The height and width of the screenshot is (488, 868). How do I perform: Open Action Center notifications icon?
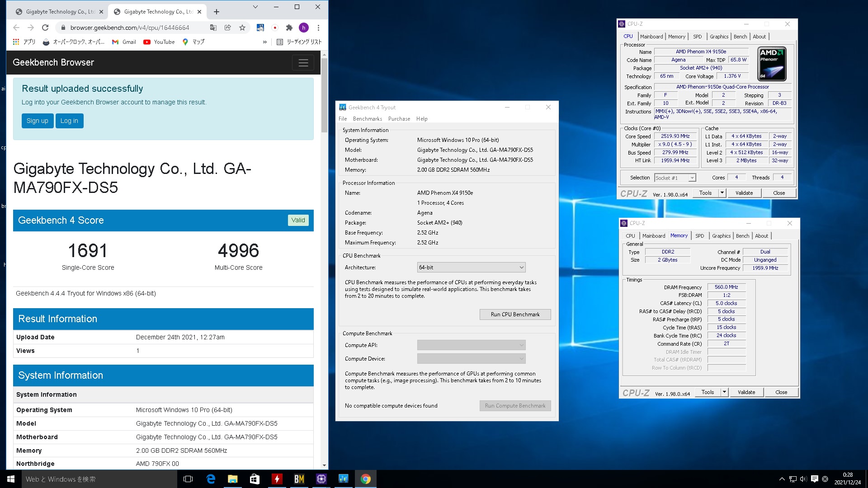pos(814,479)
